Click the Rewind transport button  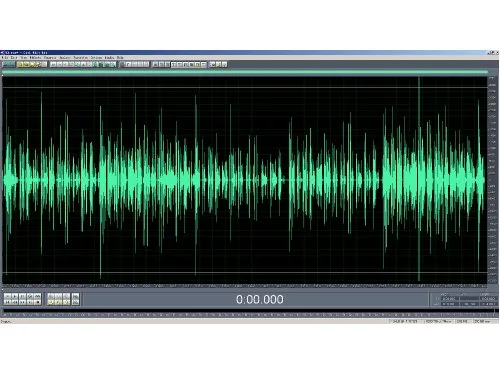tap(14, 302)
